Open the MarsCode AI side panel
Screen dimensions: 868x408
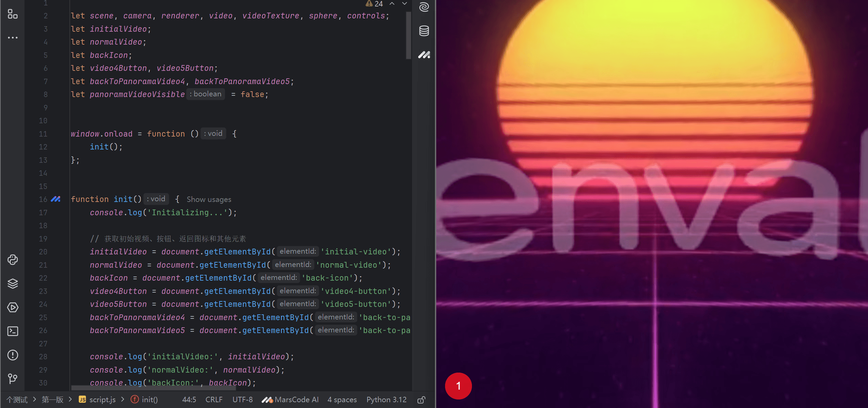(424, 54)
